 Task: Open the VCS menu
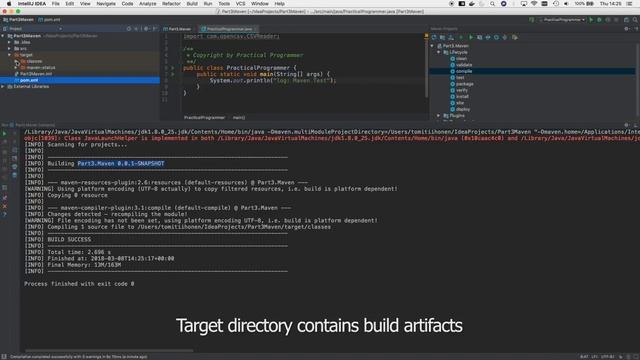click(240, 4)
